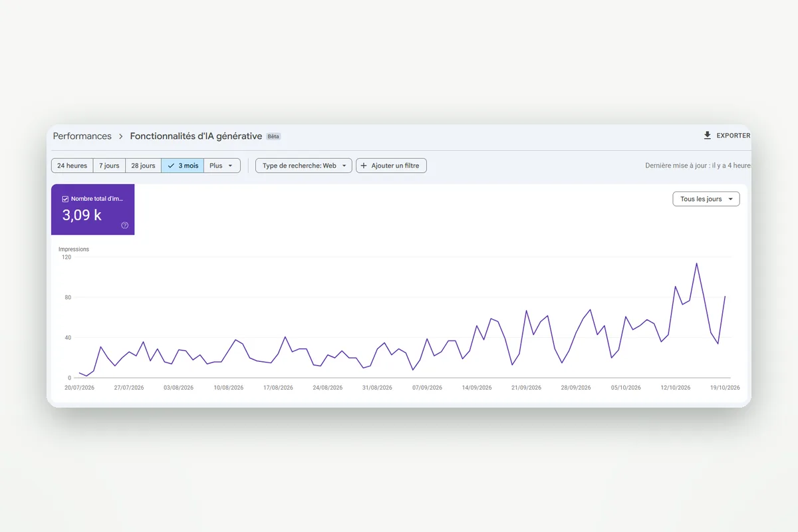The height and width of the screenshot is (532, 798).
Task: Click the 20/07/2026 axis date
Action: [x=79, y=388]
